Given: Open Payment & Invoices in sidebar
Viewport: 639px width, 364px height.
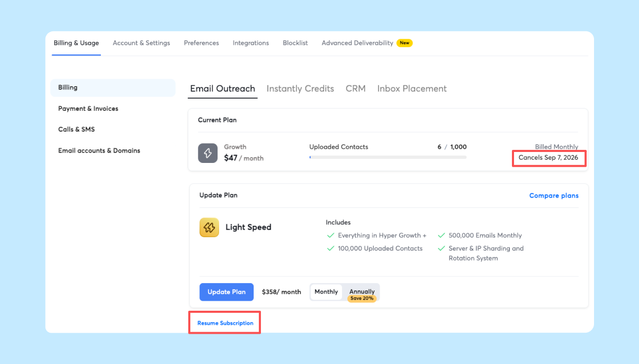Looking at the screenshot, I should coord(88,109).
